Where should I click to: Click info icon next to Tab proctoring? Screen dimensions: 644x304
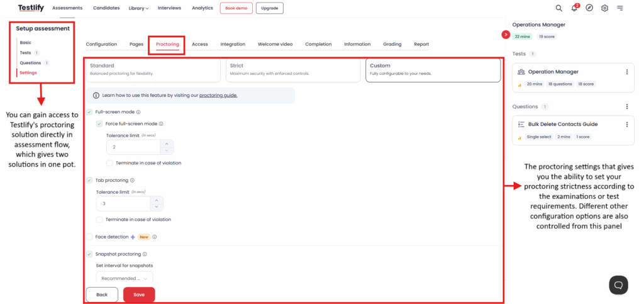pyautogui.click(x=132, y=181)
